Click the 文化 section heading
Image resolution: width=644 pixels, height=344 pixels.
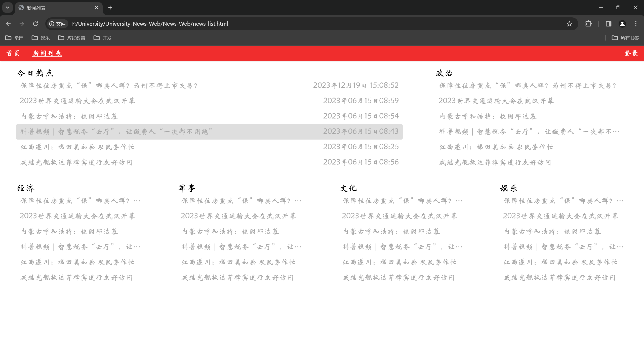point(348,188)
